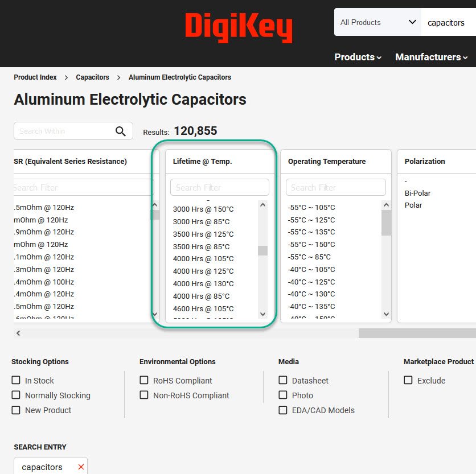Click the Search Within magnifier icon
This screenshot has height=474, width=476.
coord(121,131)
